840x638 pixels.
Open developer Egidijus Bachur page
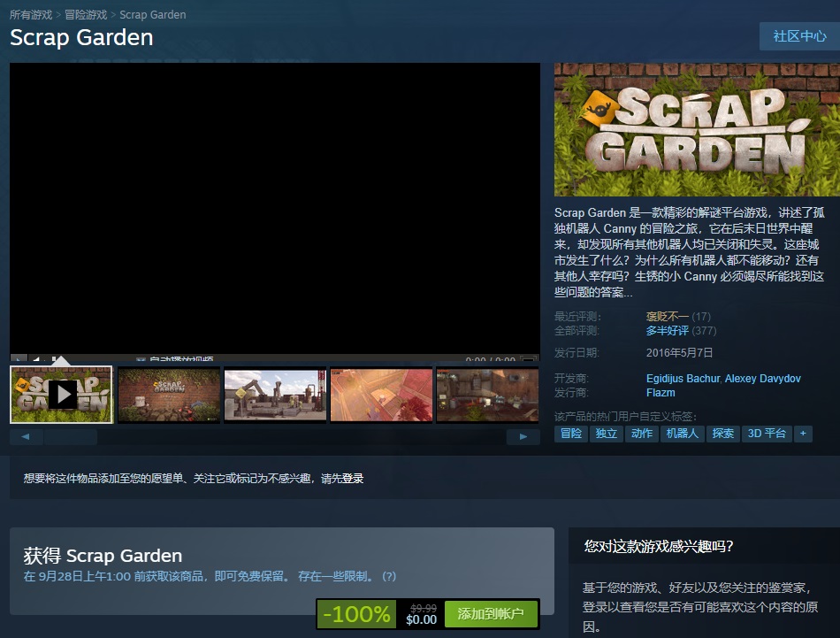click(x=683, y=379)
